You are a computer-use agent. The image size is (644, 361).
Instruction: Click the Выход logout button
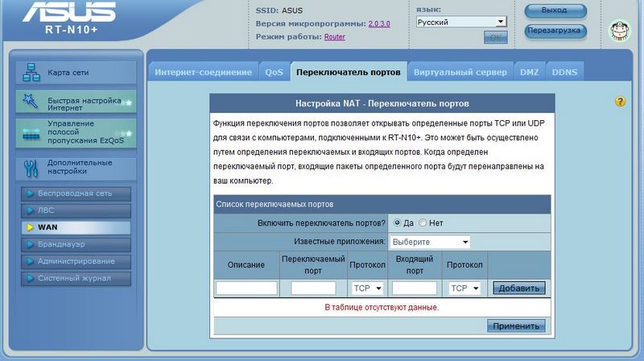pyautogui.click(x=555, y=10)
